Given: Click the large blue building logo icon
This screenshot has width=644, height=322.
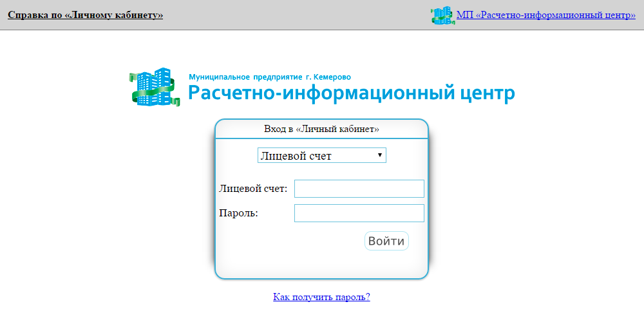Looking at the screenshot, I should coord(155,87).
